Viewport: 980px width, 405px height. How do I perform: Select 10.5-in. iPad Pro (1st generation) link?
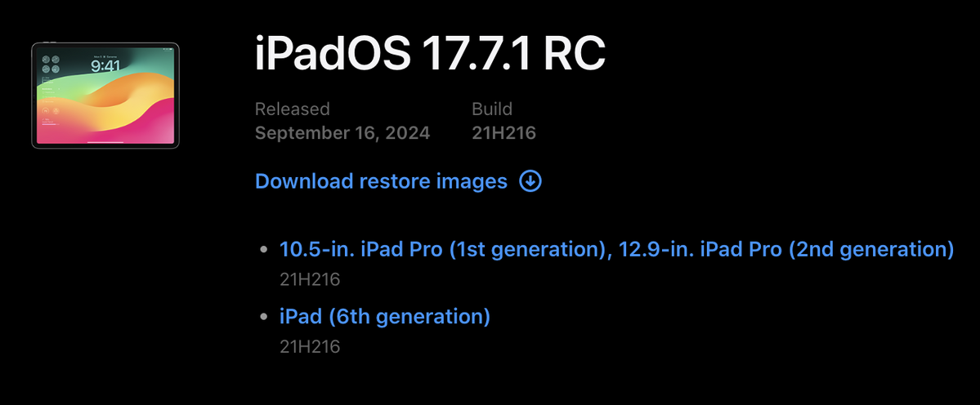tap(440, 250)
